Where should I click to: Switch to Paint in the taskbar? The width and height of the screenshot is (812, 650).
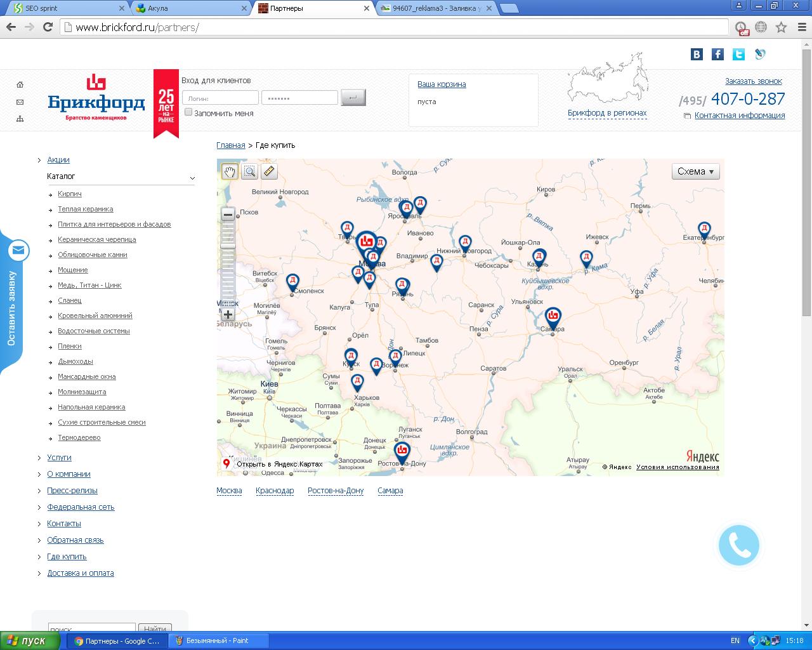[x=218, y=641]
